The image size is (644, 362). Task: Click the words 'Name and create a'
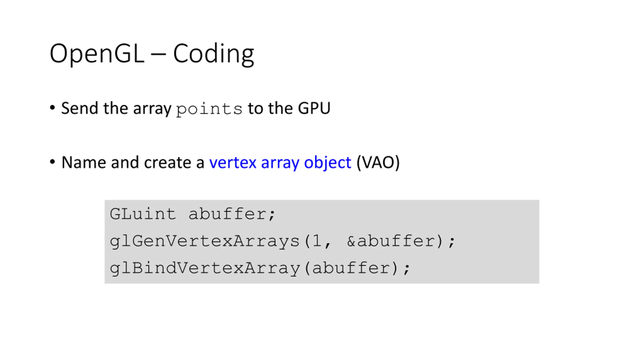(133, 162)
